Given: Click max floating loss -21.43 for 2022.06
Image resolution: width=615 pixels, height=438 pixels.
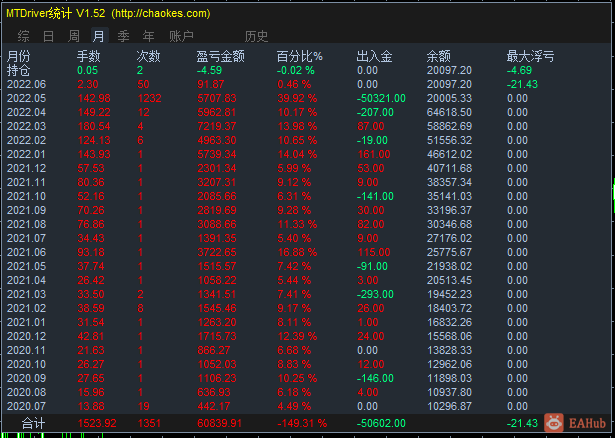Looking at the screenshot, I should (x=522, y=84).
